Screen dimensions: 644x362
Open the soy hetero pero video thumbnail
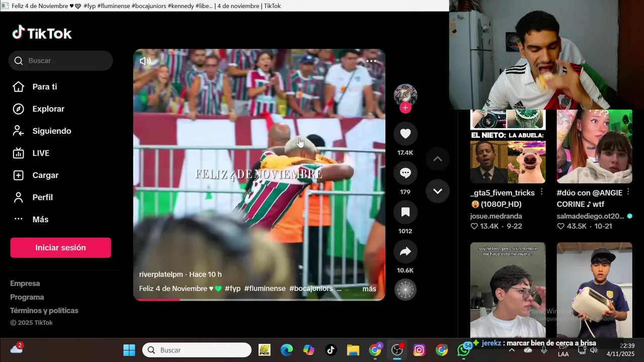pyautogui.click(x=508, y=290)
